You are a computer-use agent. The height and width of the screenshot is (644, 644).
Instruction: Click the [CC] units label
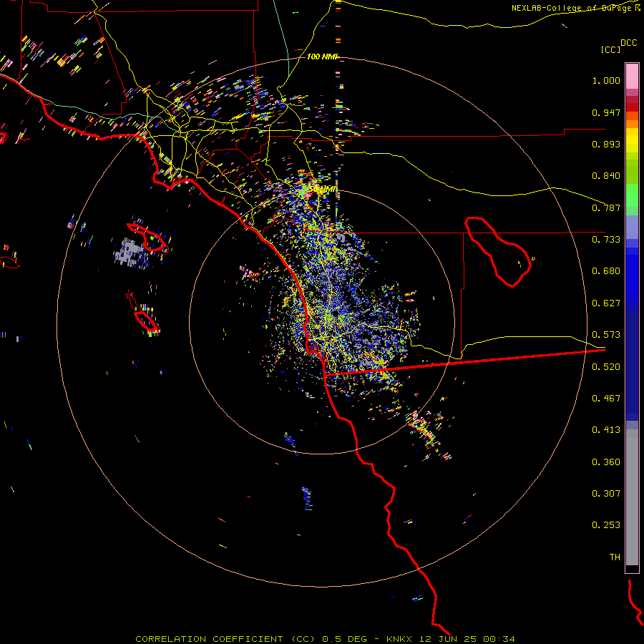(x=610, y=49)
